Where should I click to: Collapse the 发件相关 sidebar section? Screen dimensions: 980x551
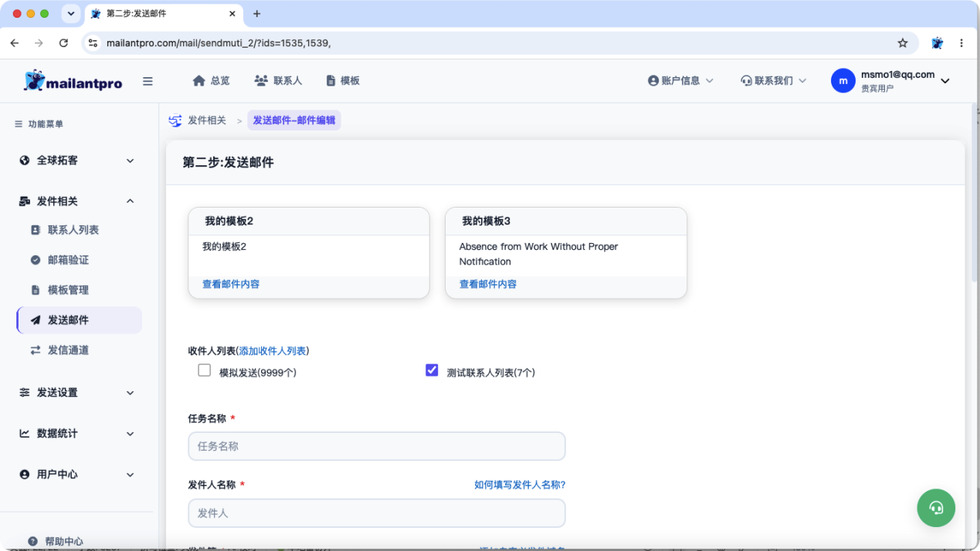130,201
